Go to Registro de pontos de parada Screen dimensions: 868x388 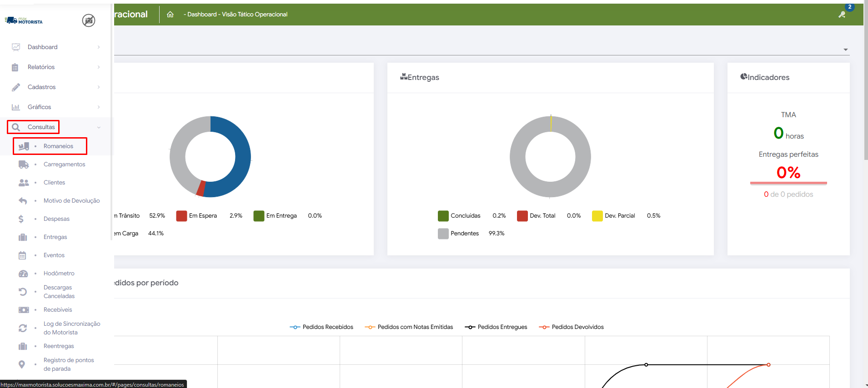coord(68,364)
